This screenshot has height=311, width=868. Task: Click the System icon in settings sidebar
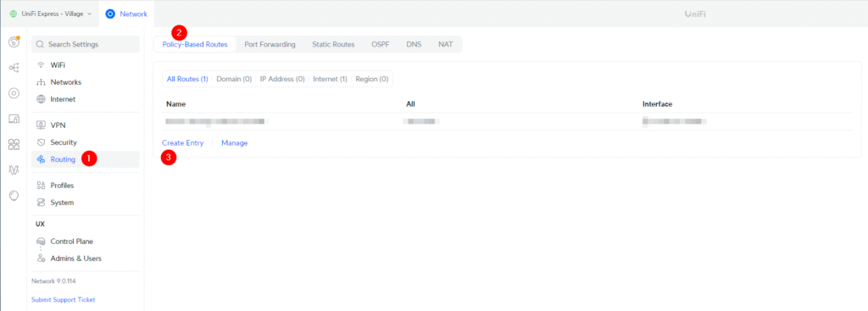pyautogui.click(x=41, y=203)
